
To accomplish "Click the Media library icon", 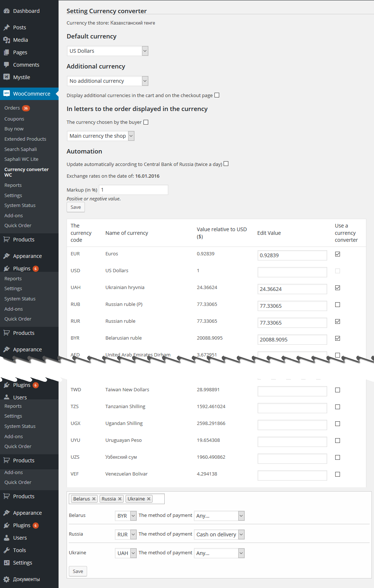I will point(7,40).
